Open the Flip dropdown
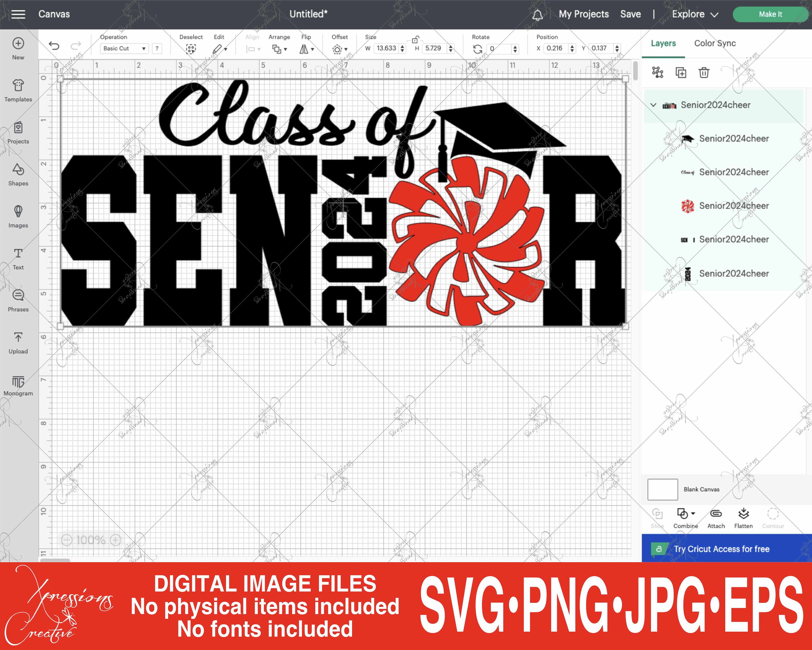This screenshot has width=812, height=650. [x=307, y=49]
